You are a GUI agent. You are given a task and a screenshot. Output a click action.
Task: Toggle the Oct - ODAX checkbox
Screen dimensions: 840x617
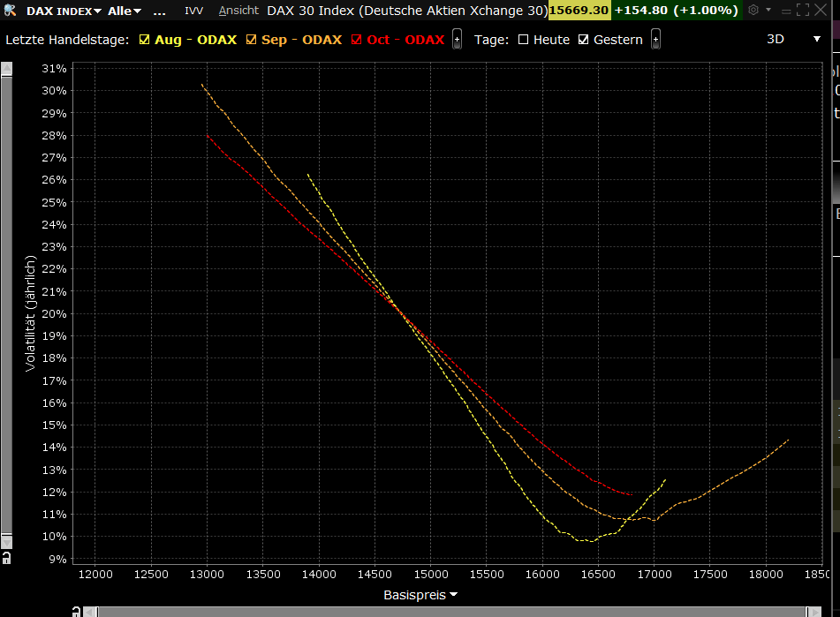(357, 40)
